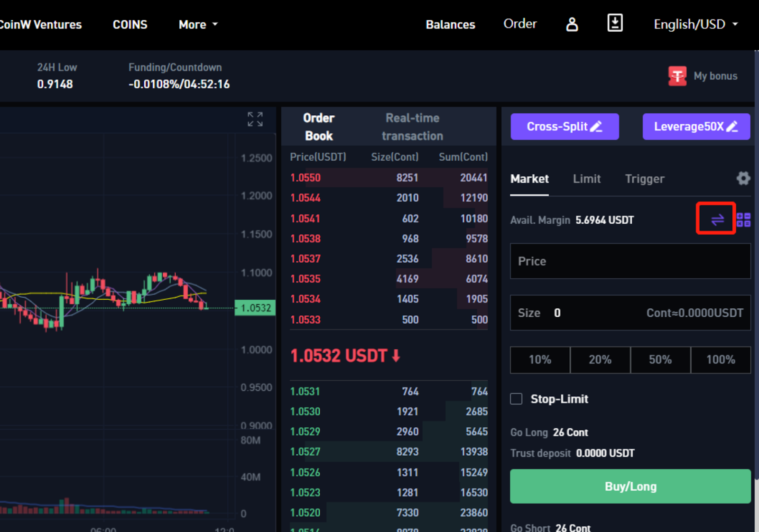Screen dimensions: 759x532
Task: Expand the chart to fullscreen
Action: tap(255, 119)
